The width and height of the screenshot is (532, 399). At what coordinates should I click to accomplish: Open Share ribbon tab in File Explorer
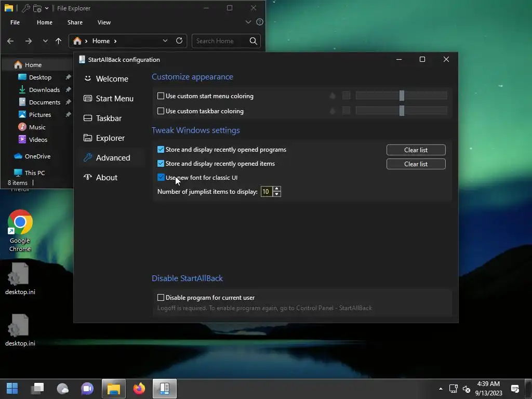(75, 22)
